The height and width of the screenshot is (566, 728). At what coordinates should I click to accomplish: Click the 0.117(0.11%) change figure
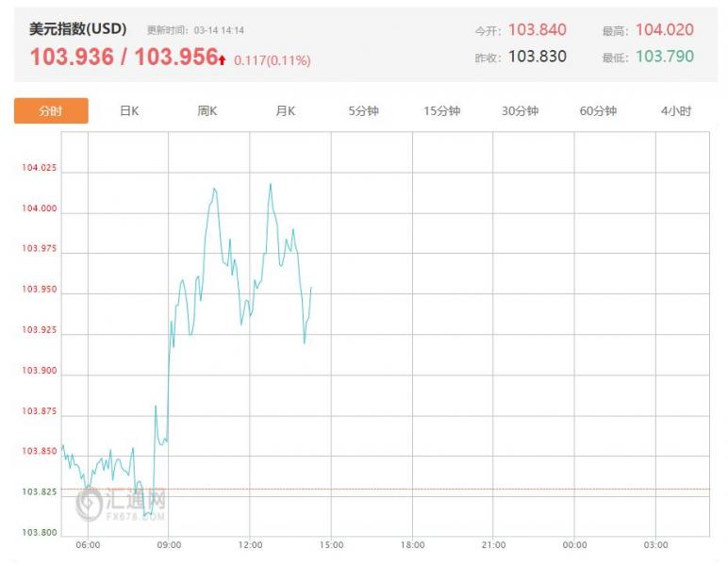click(273, 60)
